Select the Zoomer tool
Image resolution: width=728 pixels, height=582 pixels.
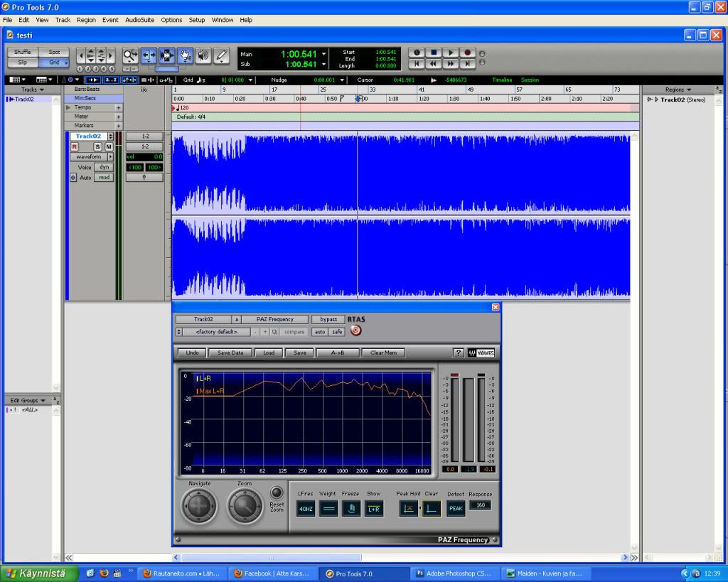[x=130, y=55]
